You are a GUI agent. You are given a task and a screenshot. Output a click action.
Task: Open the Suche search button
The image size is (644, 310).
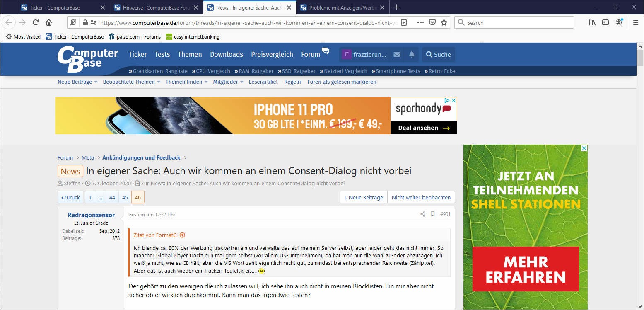(x=439, y=54)
